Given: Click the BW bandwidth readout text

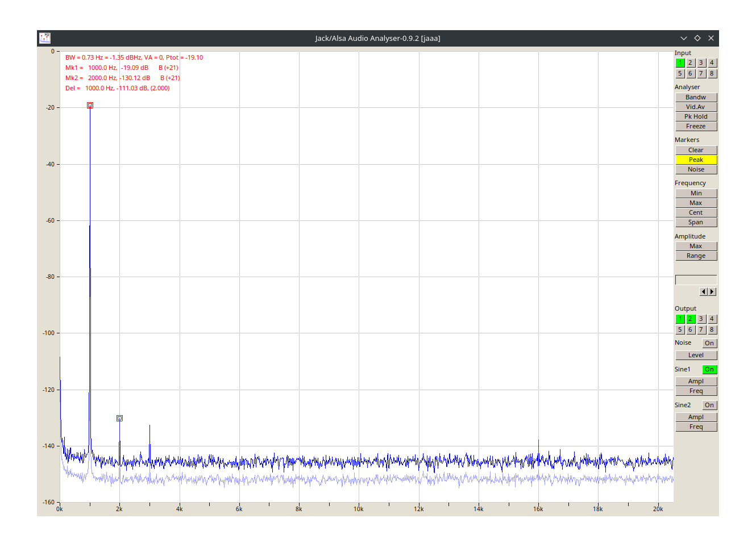Looking at the screenshot, I should coord(134,57).
